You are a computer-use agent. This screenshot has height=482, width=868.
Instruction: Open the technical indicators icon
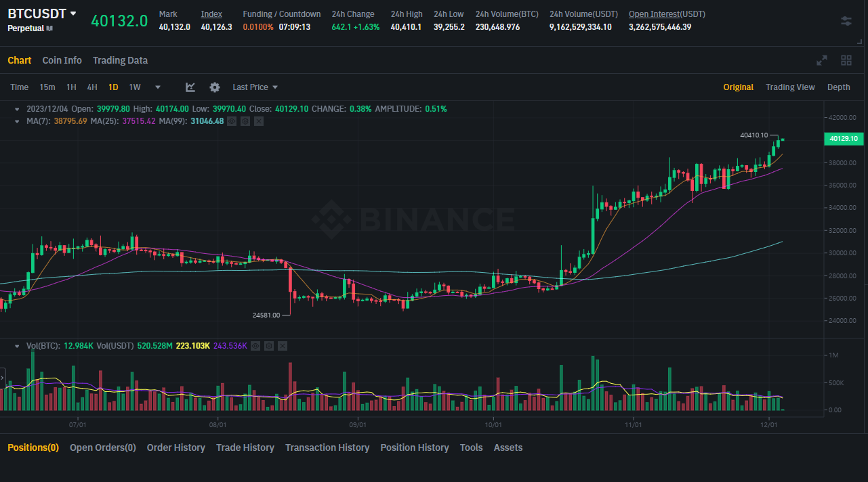(190, 87)
